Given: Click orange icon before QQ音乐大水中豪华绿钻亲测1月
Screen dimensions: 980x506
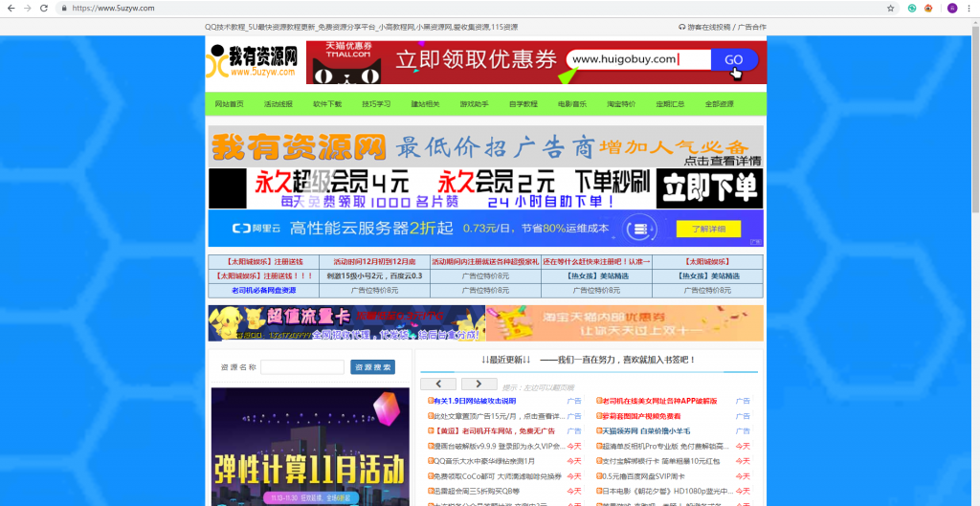Looking at the screenshot, I should pyautogui.click(x=431, y=461).
